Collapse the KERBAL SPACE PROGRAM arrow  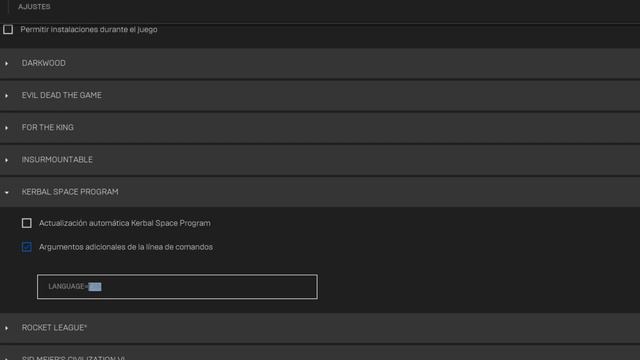(x=7, y=192)
